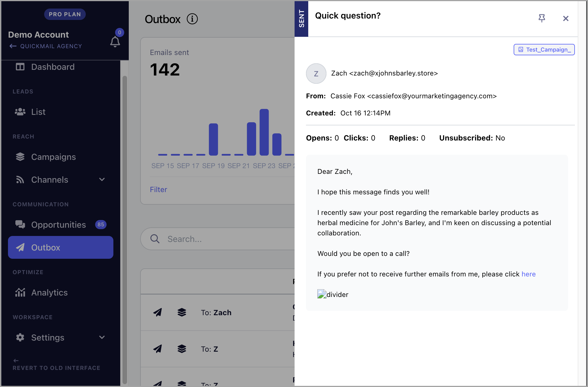Click the Z avatar circle

click(x=316, y=74)
